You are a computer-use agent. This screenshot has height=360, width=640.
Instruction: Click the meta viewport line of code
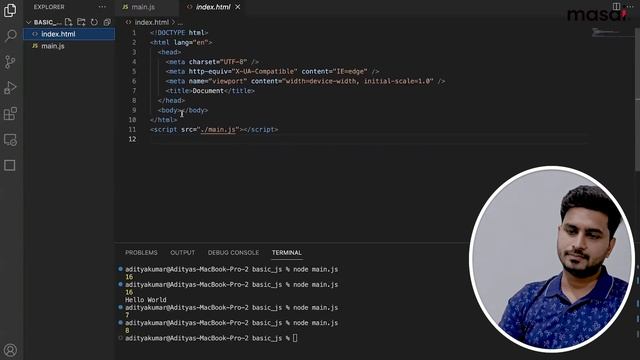305,81
